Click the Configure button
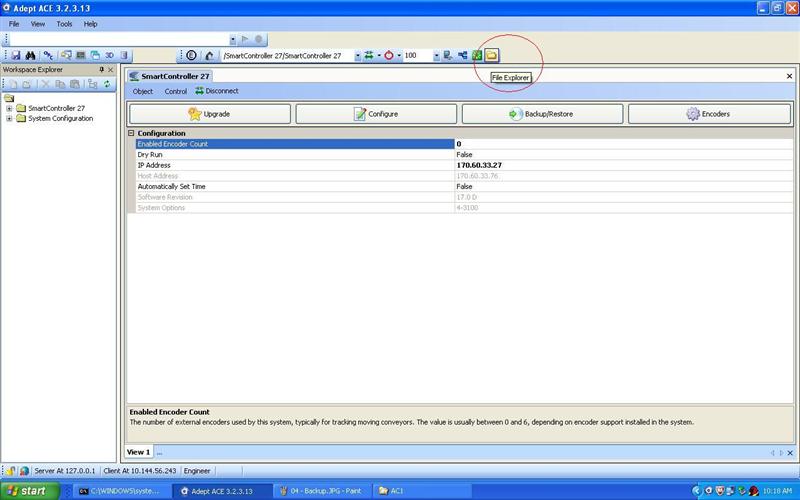The width and height of the screenshot is (800, 500). tap(376, 114)
